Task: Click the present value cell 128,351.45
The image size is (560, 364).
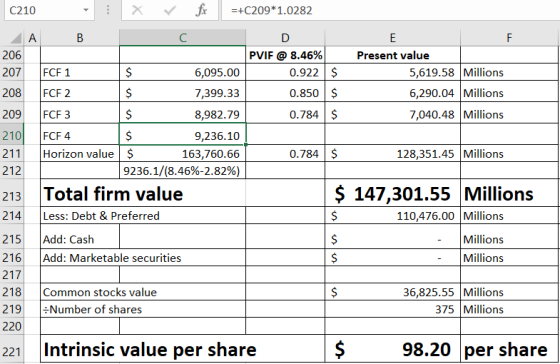Action: (392, 154)
